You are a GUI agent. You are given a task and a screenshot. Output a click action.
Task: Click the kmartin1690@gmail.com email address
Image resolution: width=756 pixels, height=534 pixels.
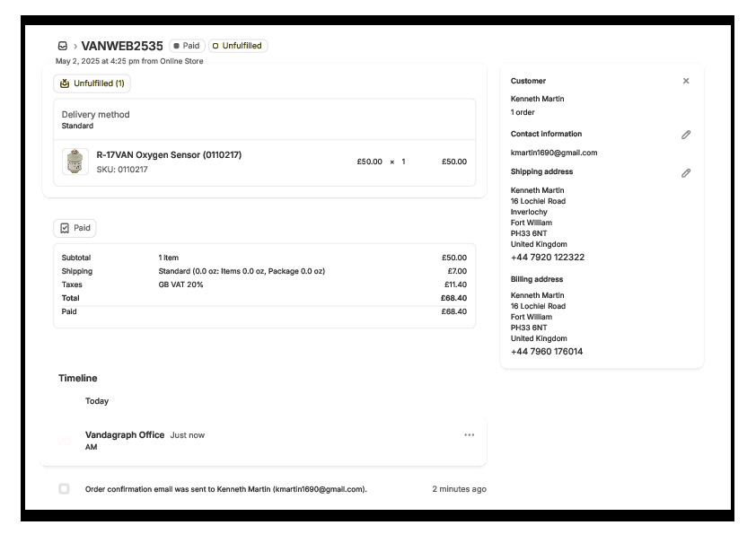[x=554, y=153]
